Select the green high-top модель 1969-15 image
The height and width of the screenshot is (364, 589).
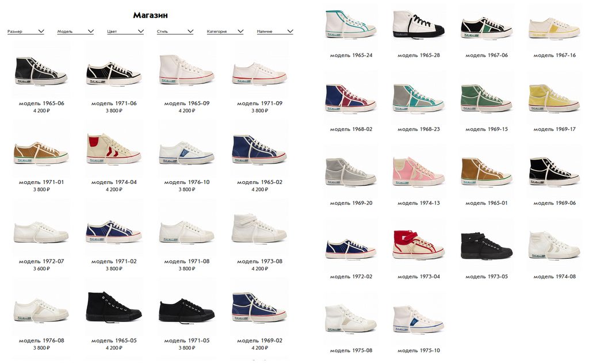click(486, 98)
